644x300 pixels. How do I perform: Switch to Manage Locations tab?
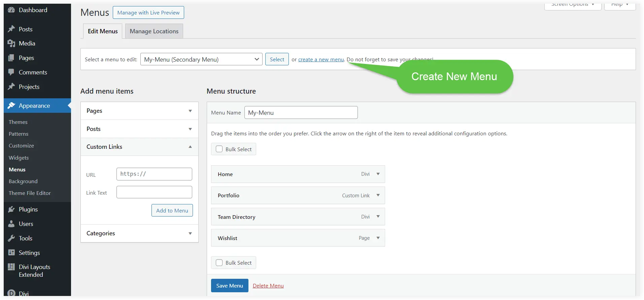coord(154,31)
